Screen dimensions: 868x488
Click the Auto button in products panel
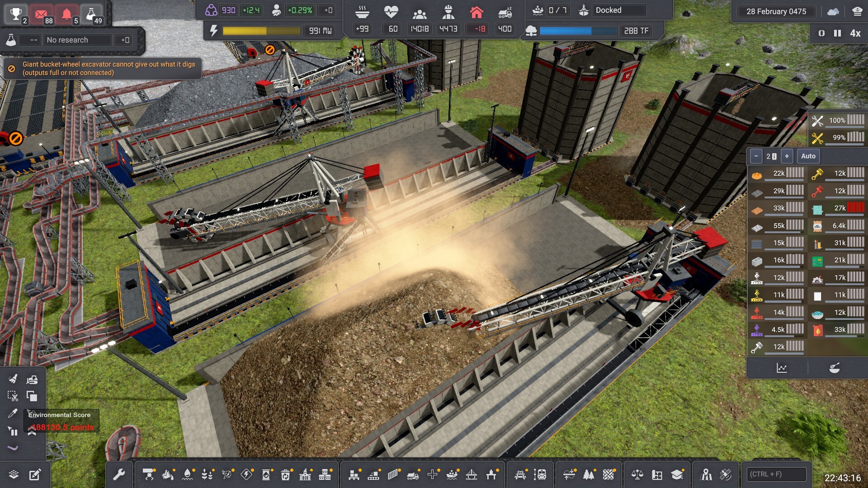tap(808, 156)
